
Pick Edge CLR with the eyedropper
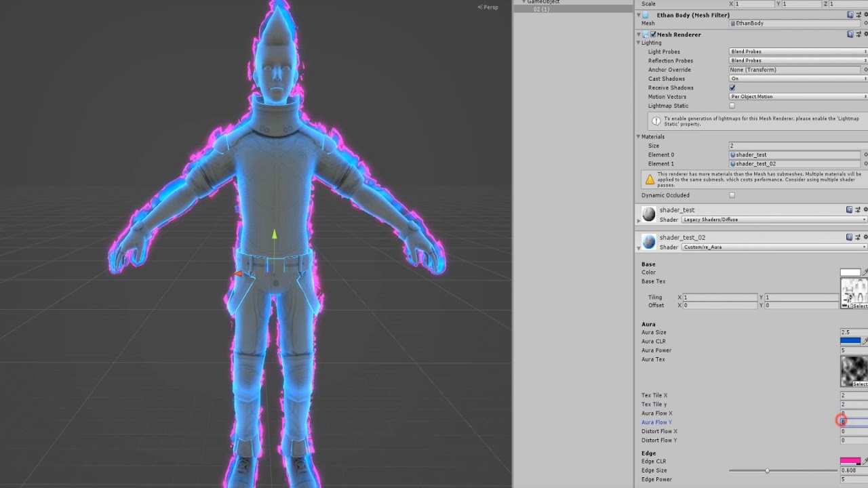pos(865,461)
